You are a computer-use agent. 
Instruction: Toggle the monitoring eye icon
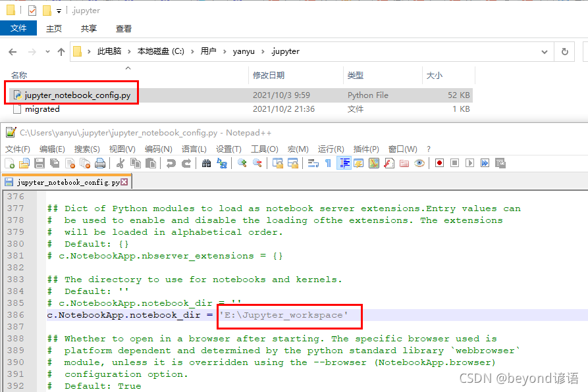(419, 163)
